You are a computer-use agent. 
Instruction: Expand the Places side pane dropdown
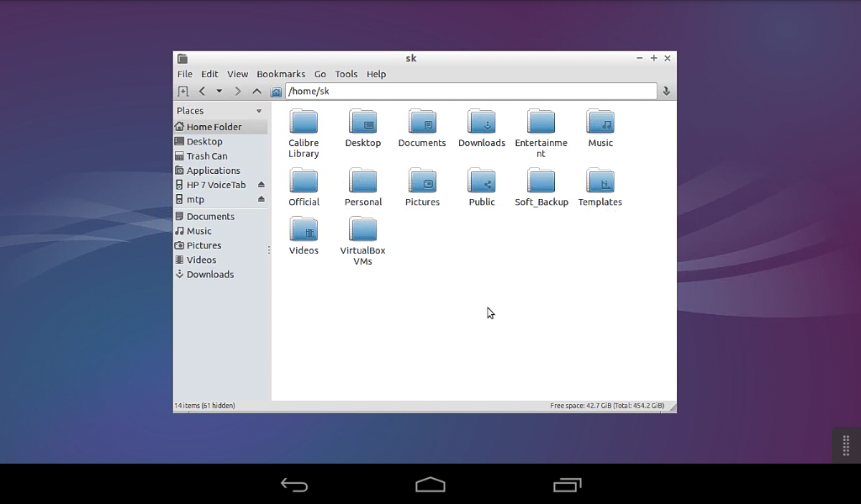click(x=259, y=111)
